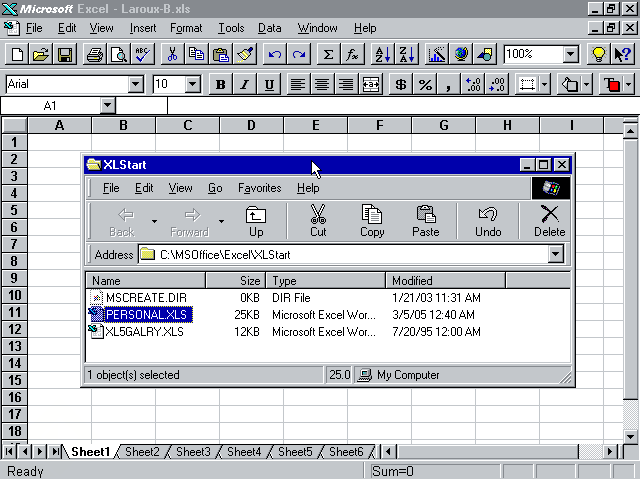Open the Name Box dropdown arrow
The image size is (640, 480).
click(x=107, y=106)
